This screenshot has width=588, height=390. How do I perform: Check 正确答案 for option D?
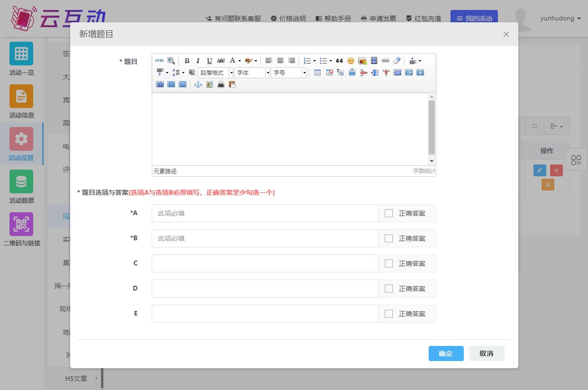[x=389, y=289]
